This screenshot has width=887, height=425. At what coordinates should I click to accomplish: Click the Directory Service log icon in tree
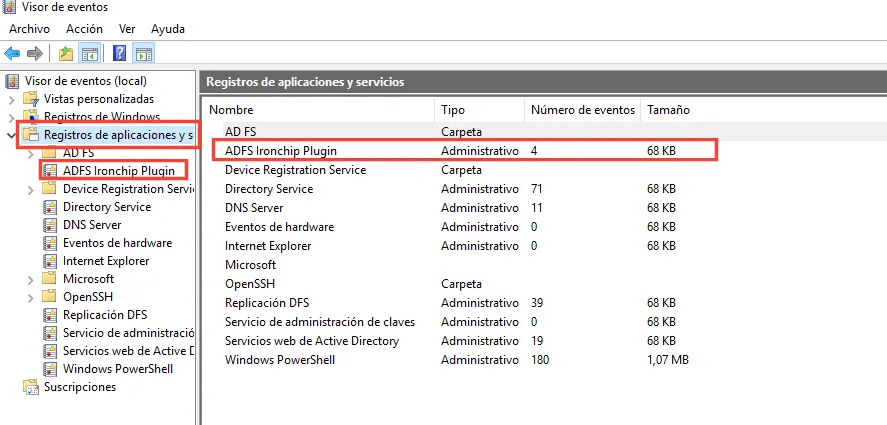coord(50,207)
